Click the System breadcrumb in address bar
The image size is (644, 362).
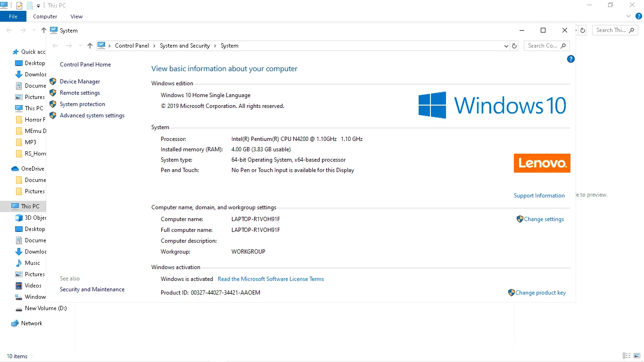(x=230, y=46)
